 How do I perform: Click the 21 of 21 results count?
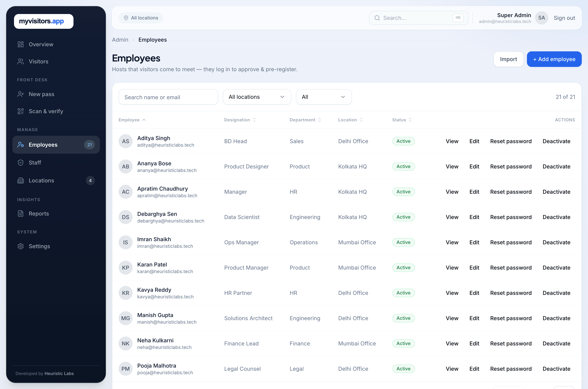(x=565, y=97)
